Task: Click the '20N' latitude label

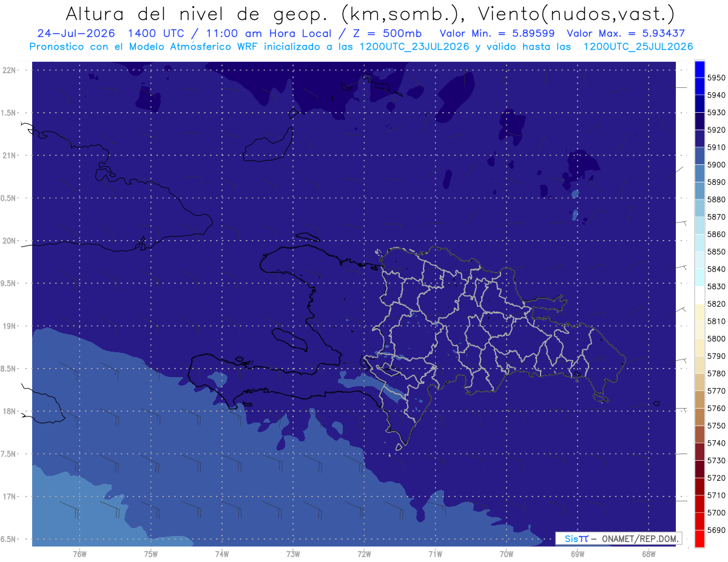Action: pyautogui.click(x=8, y=241)
